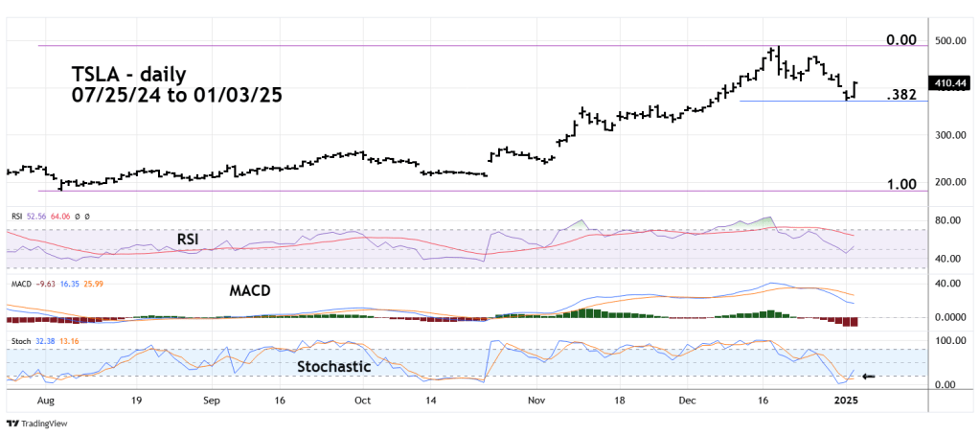Click the TradingView logo
The width and height of the screenshot is (980, 435).
[x=33, y=423]
